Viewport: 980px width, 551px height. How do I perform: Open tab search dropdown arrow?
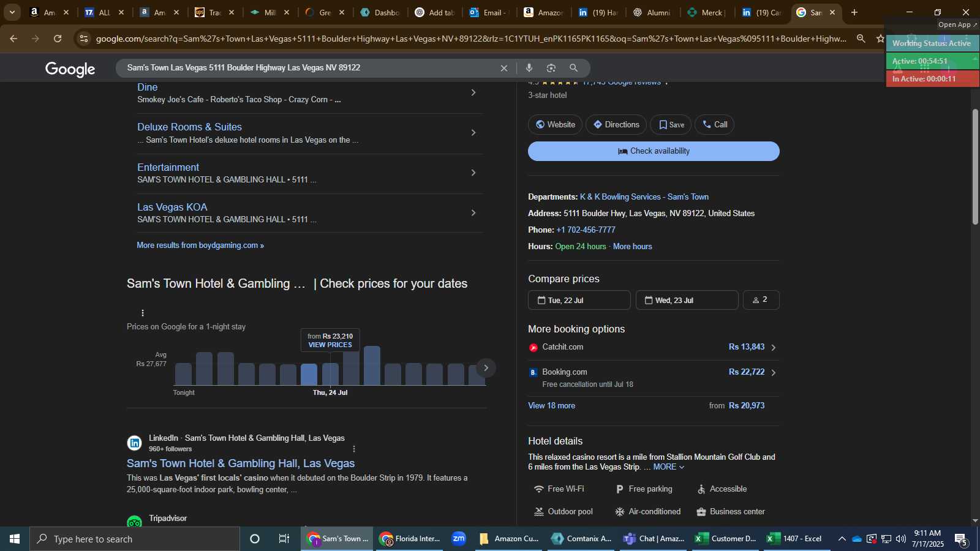(12, 12)
